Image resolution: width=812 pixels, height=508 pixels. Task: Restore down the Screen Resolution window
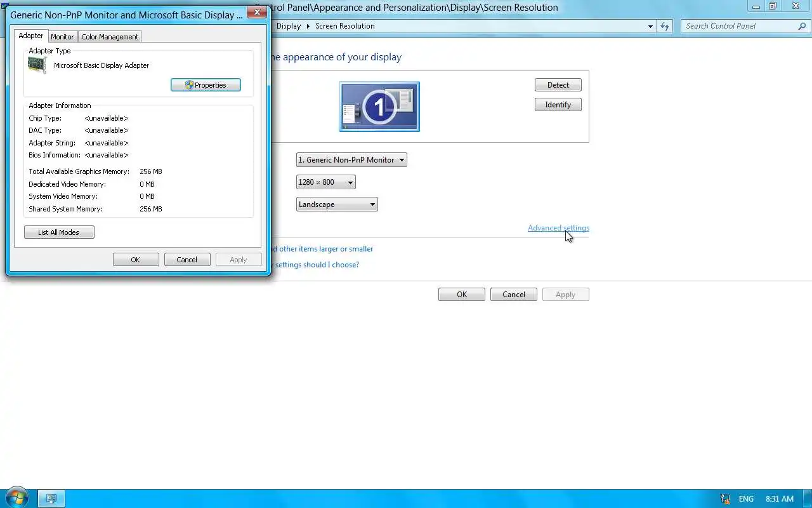[773, 6]
